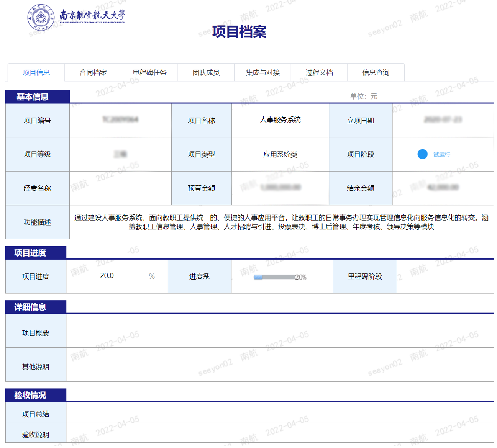Click the 项目编号 label cell
Image resolution: width=497 pixels, height=448 pixels.
click(x=38, y=120)
